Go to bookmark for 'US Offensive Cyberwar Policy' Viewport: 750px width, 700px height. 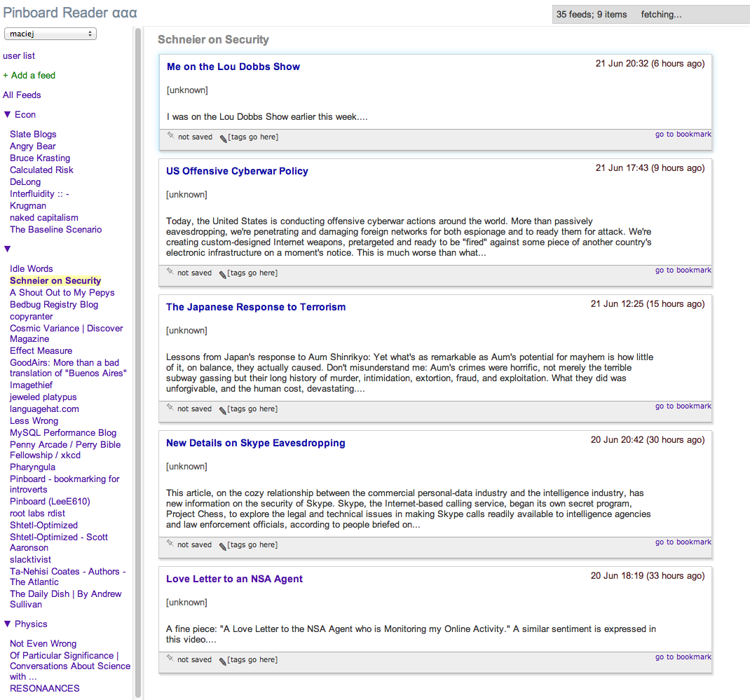[683, 270]
